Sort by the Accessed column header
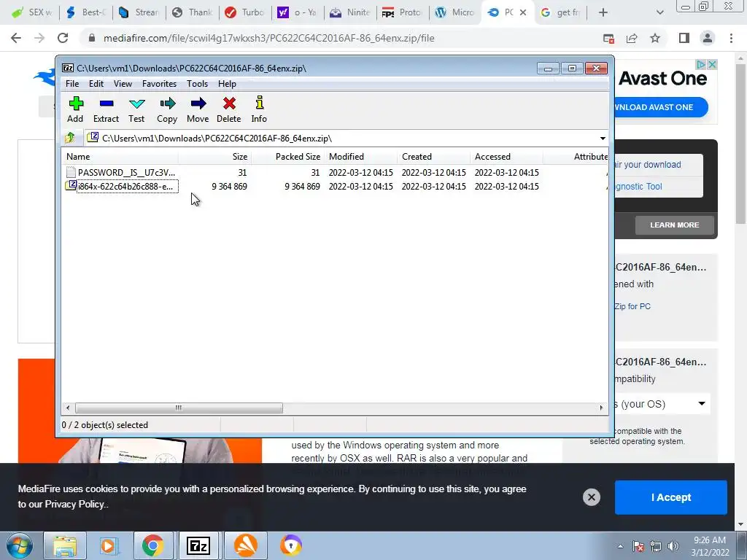747x560 pixels. tap(506, 157)
